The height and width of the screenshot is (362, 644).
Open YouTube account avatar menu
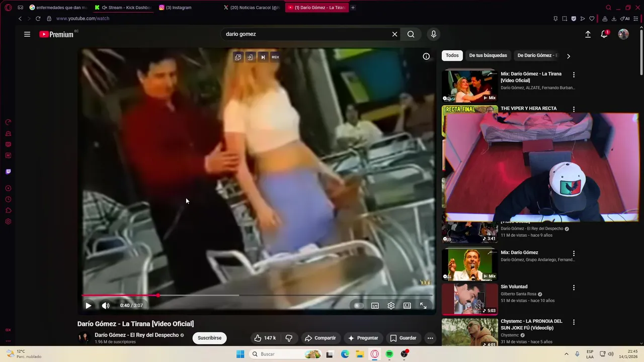click(623, 34)
